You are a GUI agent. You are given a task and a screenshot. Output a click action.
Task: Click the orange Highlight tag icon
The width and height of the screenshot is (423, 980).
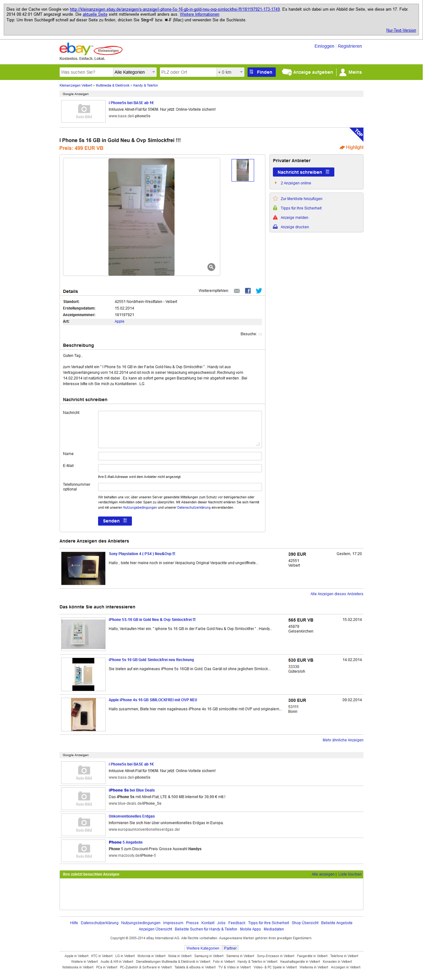[342, 147]
